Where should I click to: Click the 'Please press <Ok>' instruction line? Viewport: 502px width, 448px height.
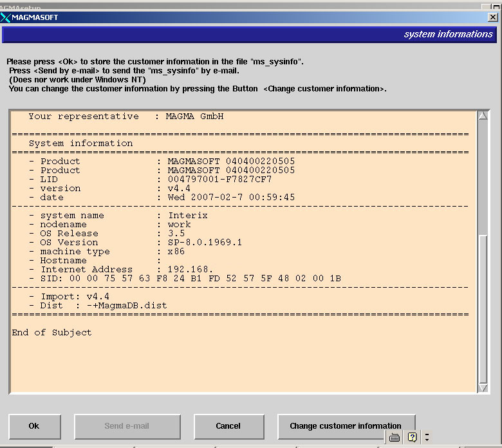coord(155,62)
